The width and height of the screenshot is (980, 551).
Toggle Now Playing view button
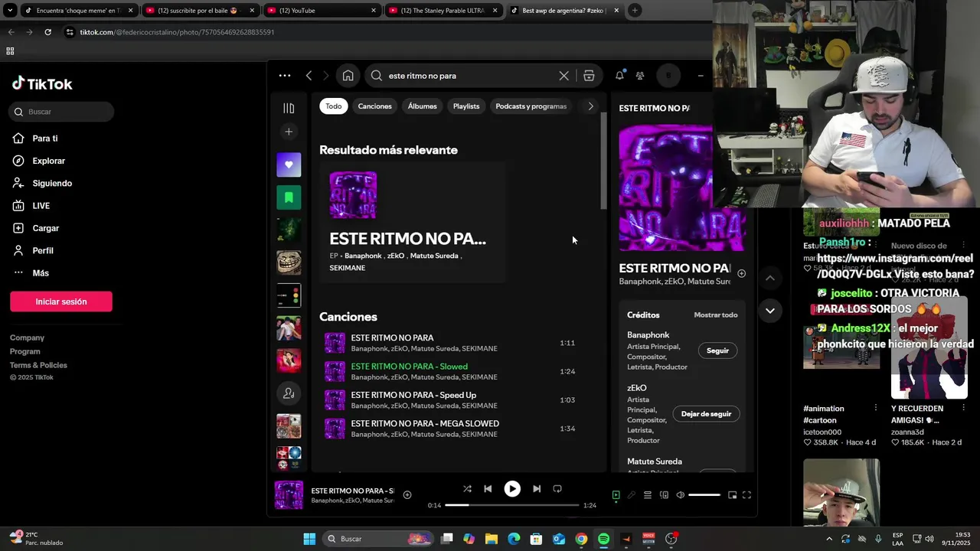click(x=616, y=495)
